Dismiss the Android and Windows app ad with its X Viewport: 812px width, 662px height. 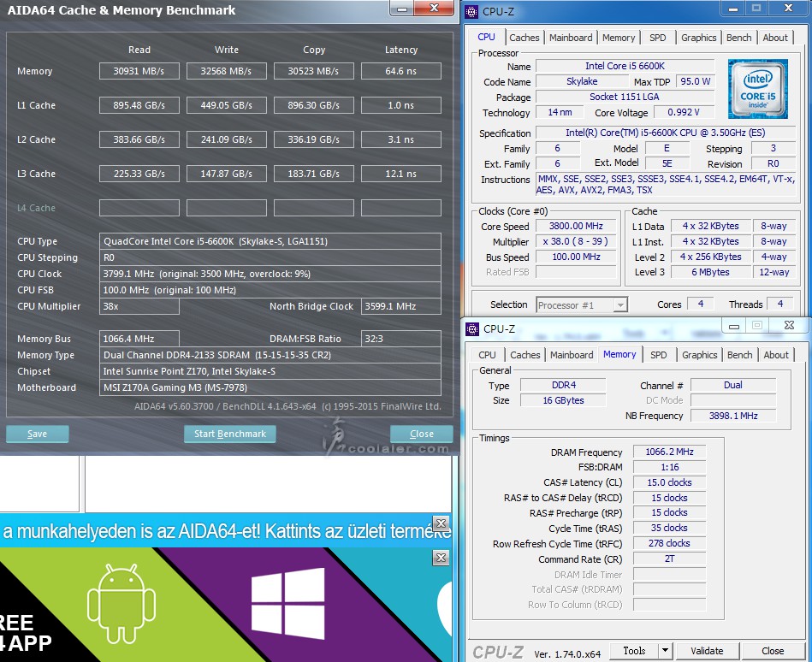[442, 558]
